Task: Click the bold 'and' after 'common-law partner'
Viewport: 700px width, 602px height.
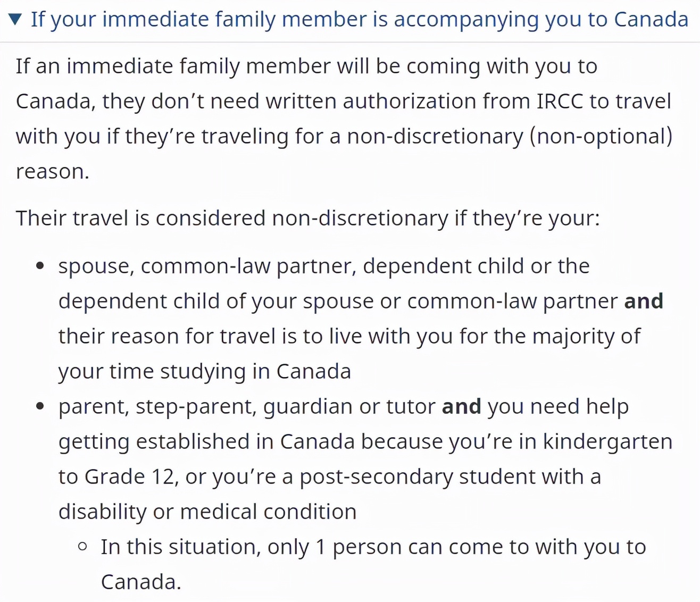Action: [644, 301]
